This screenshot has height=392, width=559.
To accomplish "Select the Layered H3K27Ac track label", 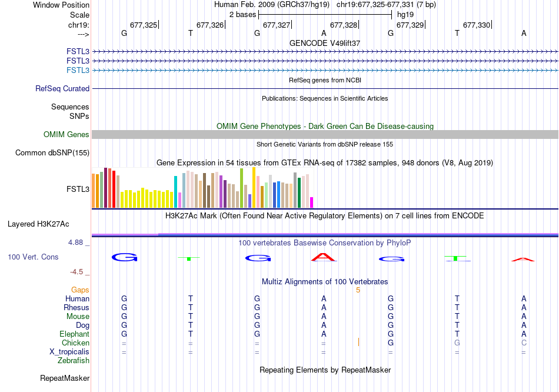I will 38,224.
